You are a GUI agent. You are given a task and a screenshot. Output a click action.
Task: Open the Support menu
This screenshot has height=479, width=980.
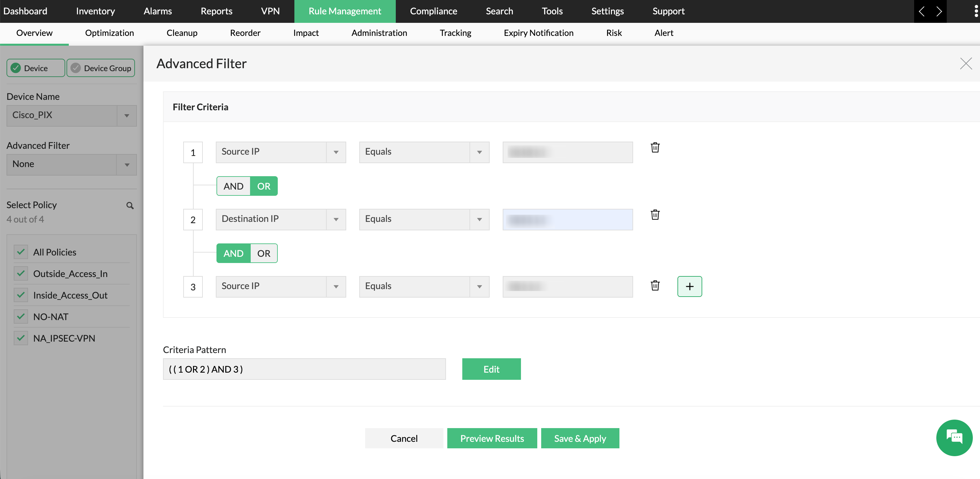pyautogui.click(x=668, y=11)
